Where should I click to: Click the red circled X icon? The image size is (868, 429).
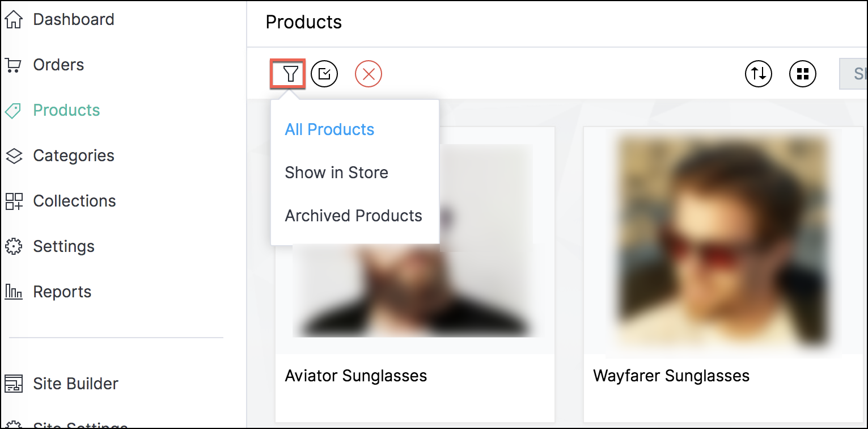(369, 74)
